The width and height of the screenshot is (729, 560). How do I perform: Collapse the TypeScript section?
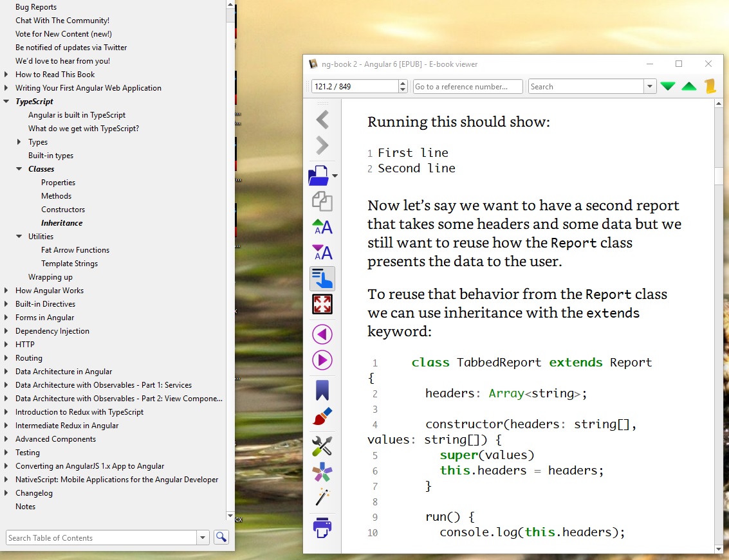tap(6, 102)
